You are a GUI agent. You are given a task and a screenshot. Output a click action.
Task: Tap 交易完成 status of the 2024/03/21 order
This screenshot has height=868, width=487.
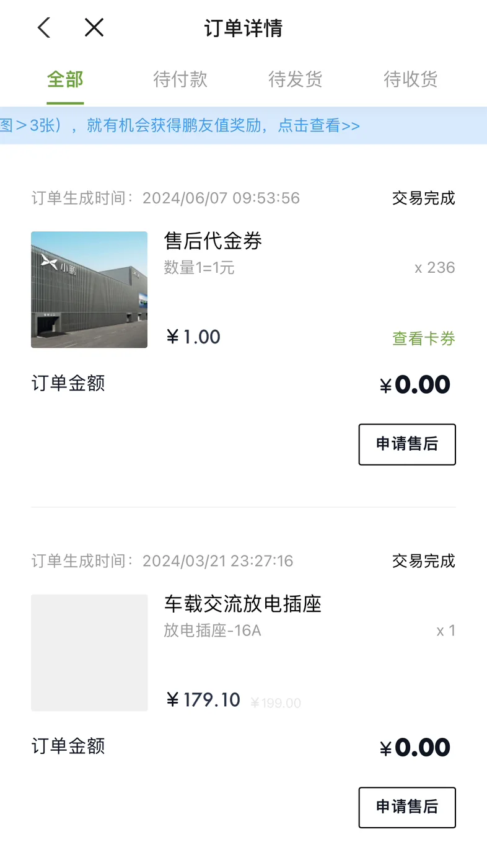[x=424, y=561]
